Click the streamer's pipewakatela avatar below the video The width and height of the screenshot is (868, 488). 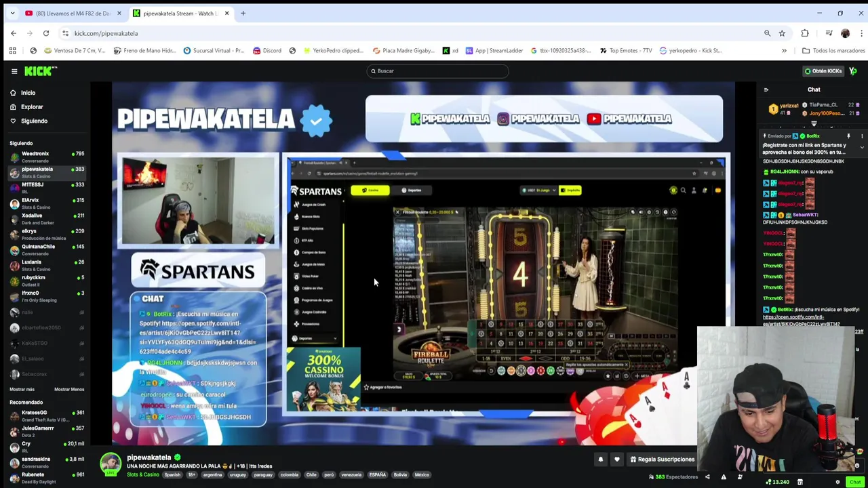111,464
